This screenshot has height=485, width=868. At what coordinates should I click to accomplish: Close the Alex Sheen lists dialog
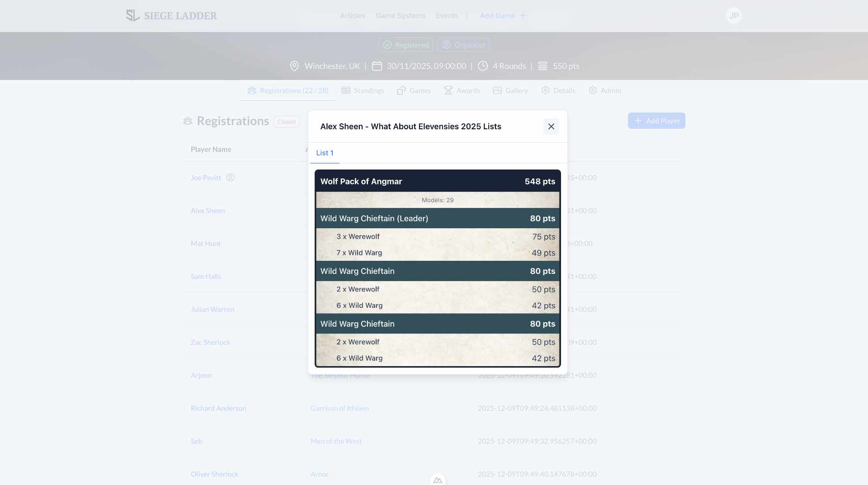tap(551, 127)
